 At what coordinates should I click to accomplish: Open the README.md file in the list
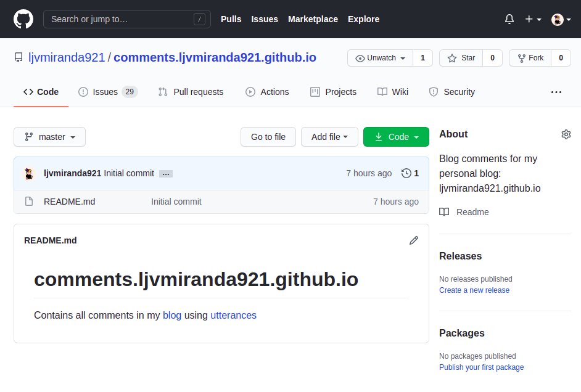[x=69, y=202]
